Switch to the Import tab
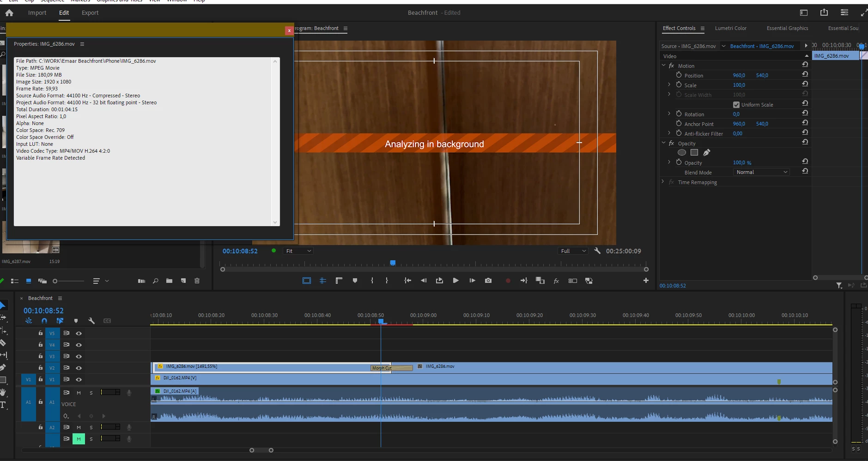868x461 pixels. 37,13
